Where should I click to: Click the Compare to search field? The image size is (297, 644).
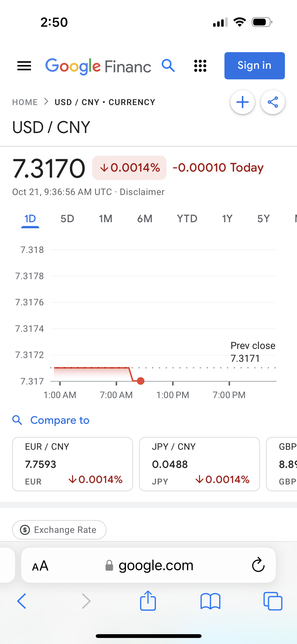pos(60,420)
